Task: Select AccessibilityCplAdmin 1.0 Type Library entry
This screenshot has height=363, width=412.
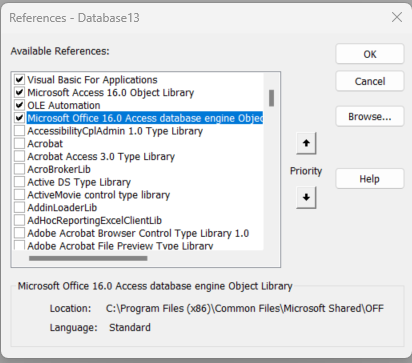Action: (115, 131)
